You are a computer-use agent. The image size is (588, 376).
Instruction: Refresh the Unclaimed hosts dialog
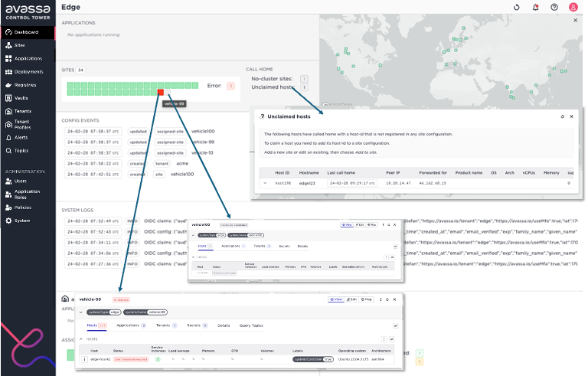pos(562,116)
